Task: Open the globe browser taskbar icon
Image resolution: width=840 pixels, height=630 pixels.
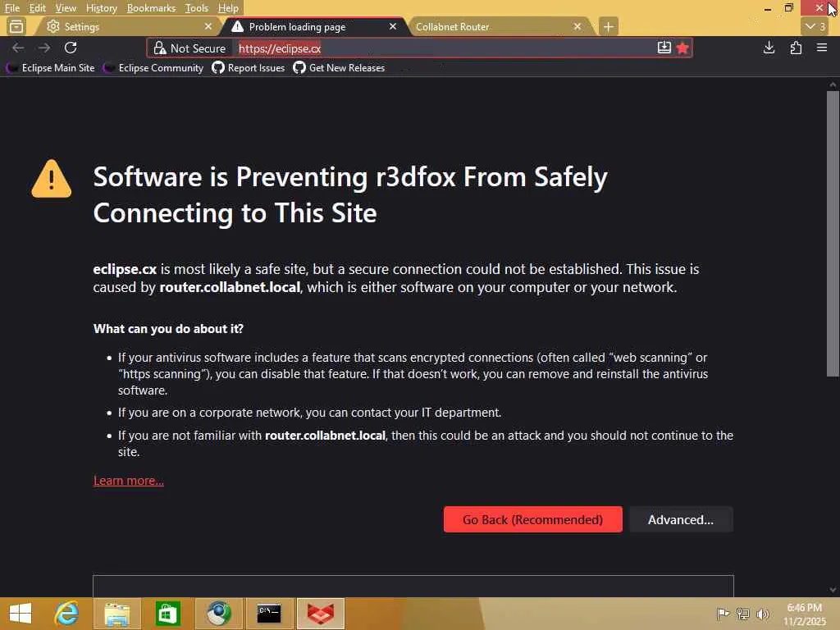Action: coord(218,614)
